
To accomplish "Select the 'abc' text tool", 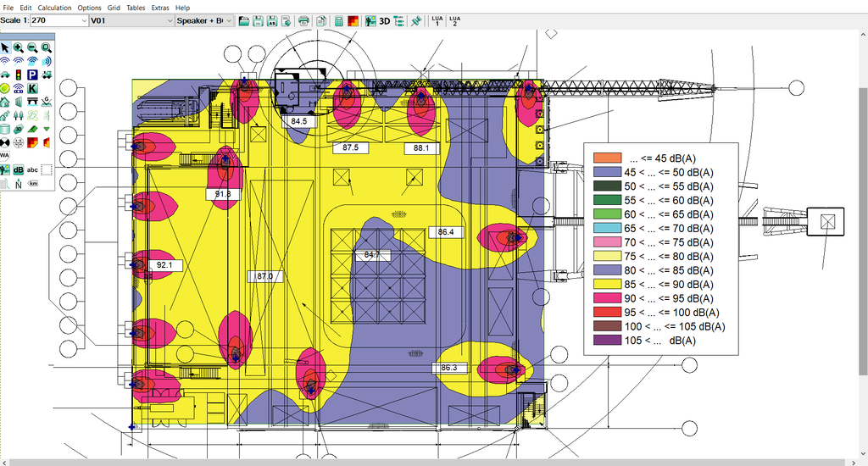I will [32, 169].
